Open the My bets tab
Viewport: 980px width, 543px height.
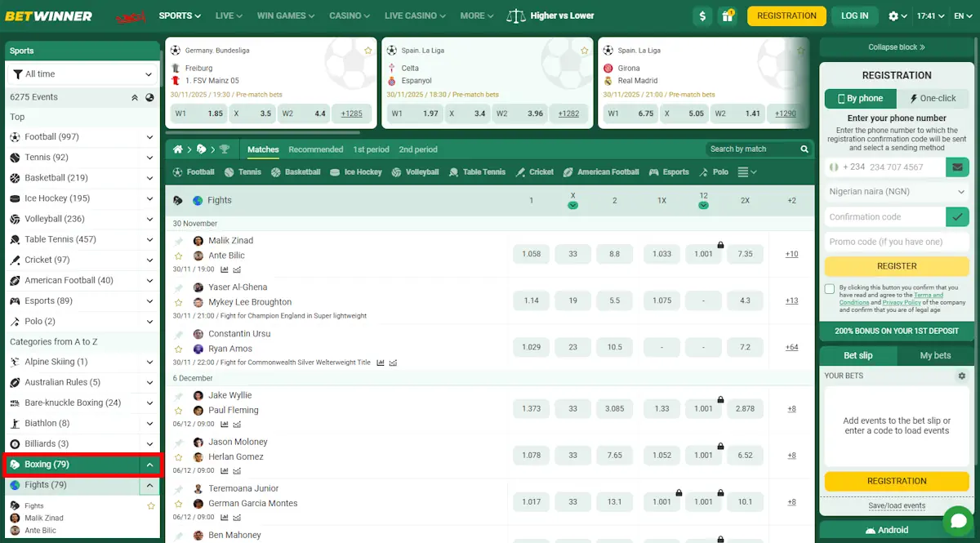pos(933,355)
